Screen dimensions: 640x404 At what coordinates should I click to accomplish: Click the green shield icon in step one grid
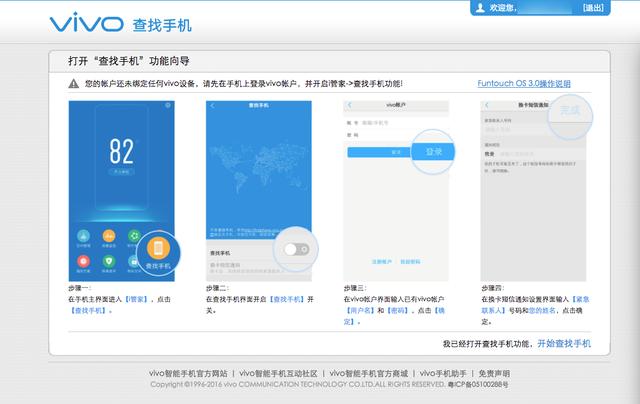[109, 261]
